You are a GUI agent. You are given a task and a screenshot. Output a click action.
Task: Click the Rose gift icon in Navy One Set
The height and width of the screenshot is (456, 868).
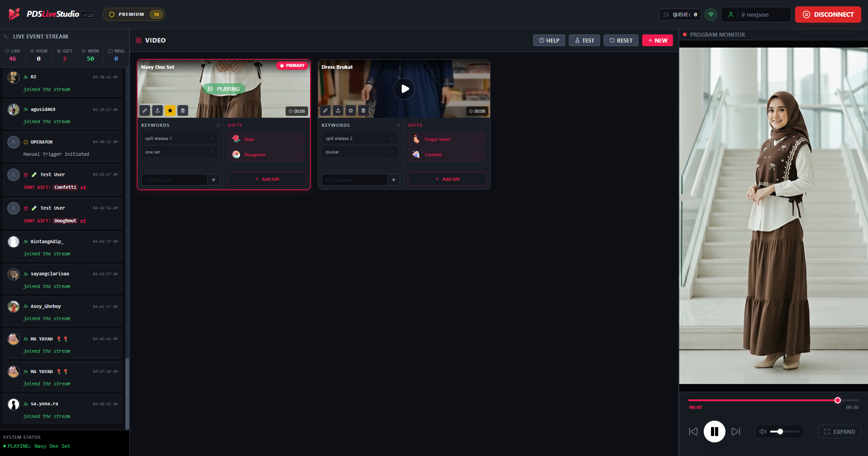pyautogui.click(x=237, y=139)
